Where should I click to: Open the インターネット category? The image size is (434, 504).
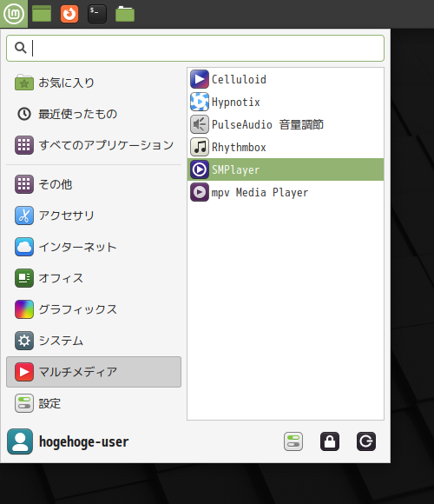coord(94,247)
